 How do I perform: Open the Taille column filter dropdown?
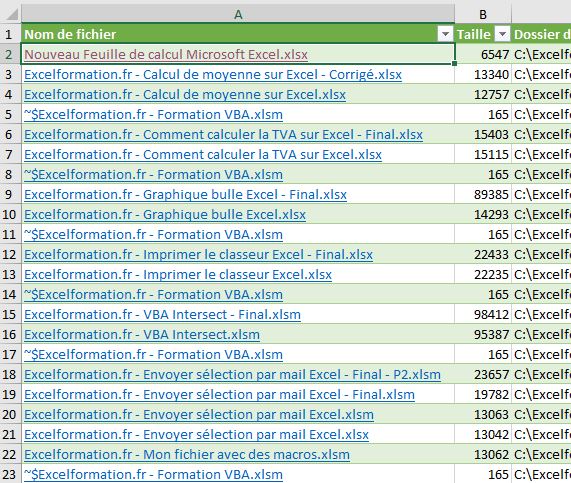(502, 34)
